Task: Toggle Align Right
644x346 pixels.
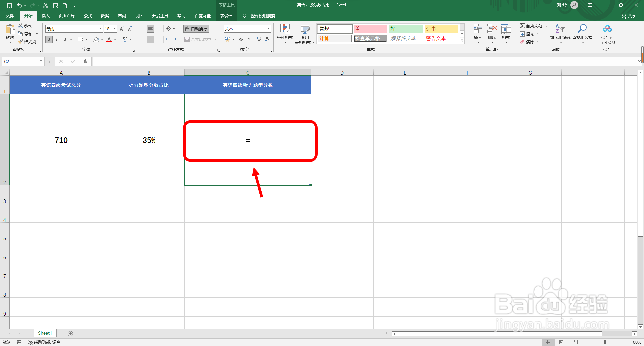Action: [x=158, y=39]
